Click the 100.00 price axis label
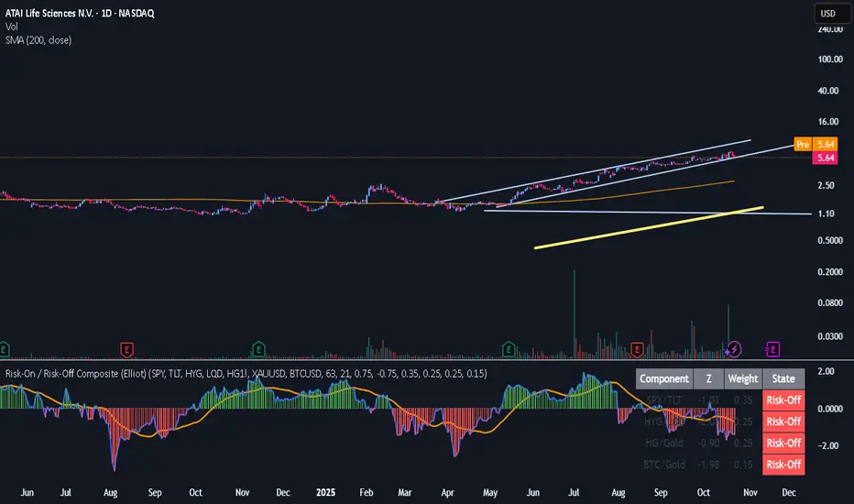854x504 pixels. (830, 59)
